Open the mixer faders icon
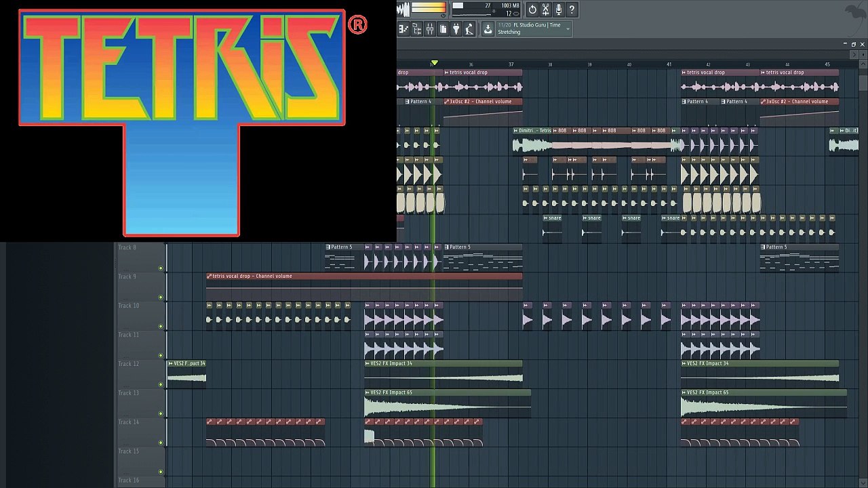This screenshot has height=488, width=868. coord(429,28)
